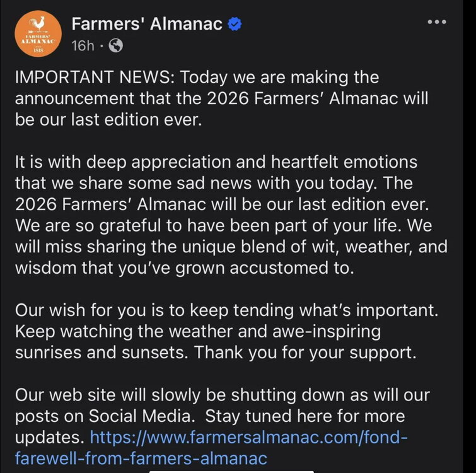Open the Farmers' Almanac page name
The image size is (476, 473).
147,25
